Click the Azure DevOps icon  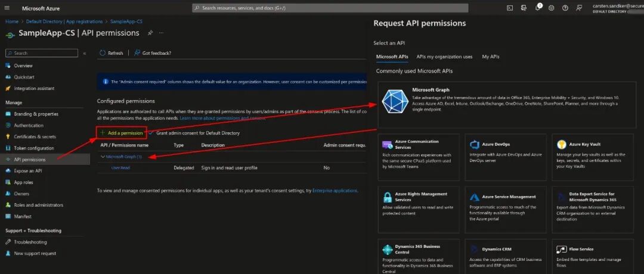[475, 144]
